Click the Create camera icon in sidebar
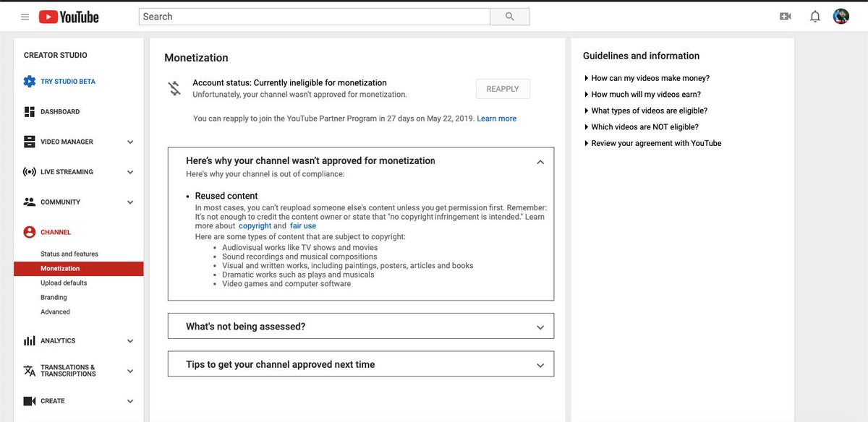The height and width of the screenshot is (422, 868). (29, 401)
